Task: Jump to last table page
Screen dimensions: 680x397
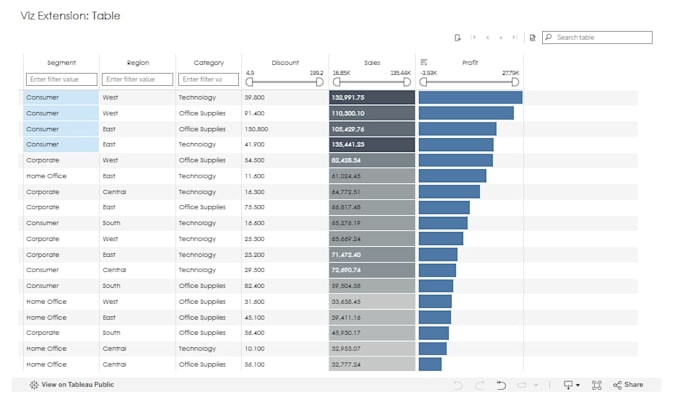Action: coord(514,38)
